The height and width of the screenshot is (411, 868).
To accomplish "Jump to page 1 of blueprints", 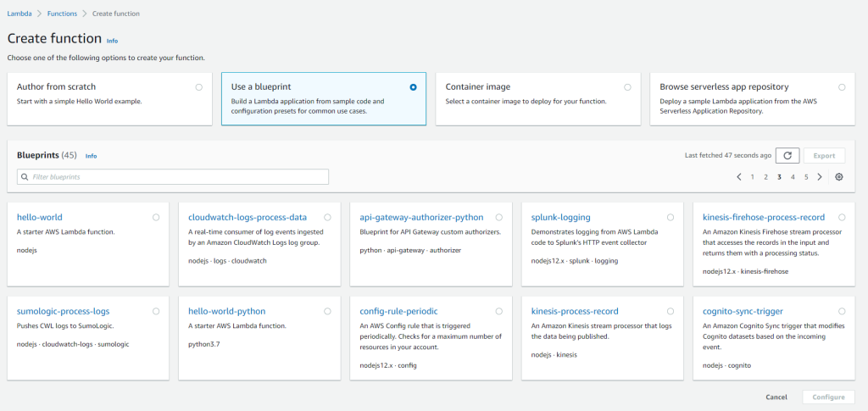I will (x=752, y=177).
